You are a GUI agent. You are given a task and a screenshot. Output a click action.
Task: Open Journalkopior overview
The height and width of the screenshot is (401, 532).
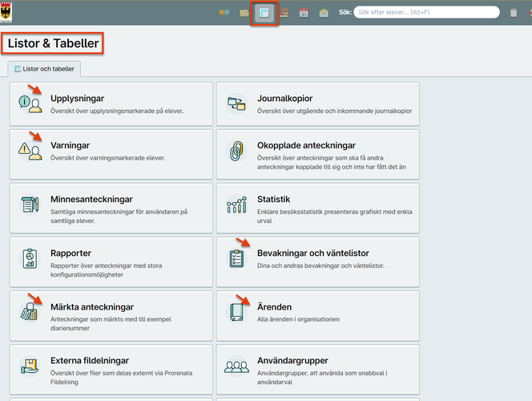[318, 104]
